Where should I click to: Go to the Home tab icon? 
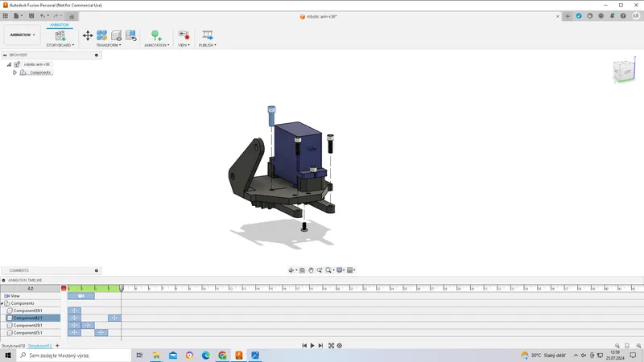72,17
